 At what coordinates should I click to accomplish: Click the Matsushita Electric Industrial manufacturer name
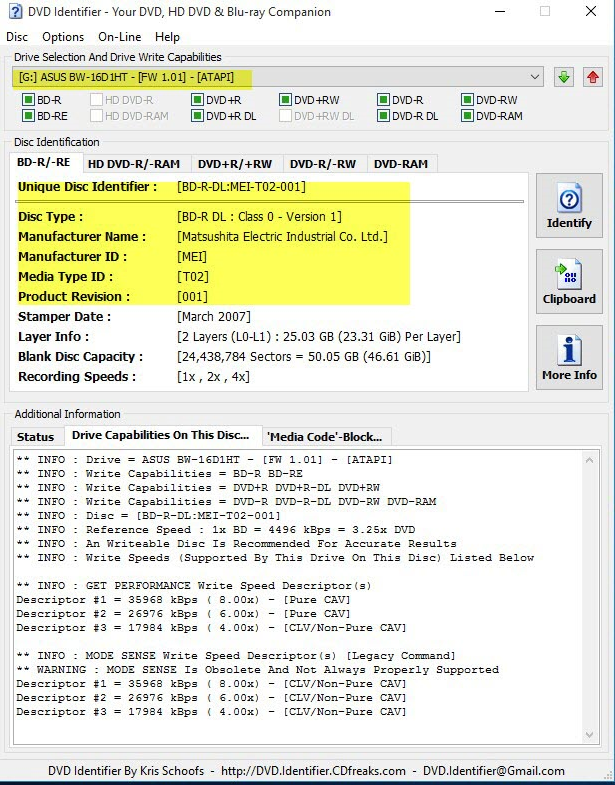(x=282, y=237)
